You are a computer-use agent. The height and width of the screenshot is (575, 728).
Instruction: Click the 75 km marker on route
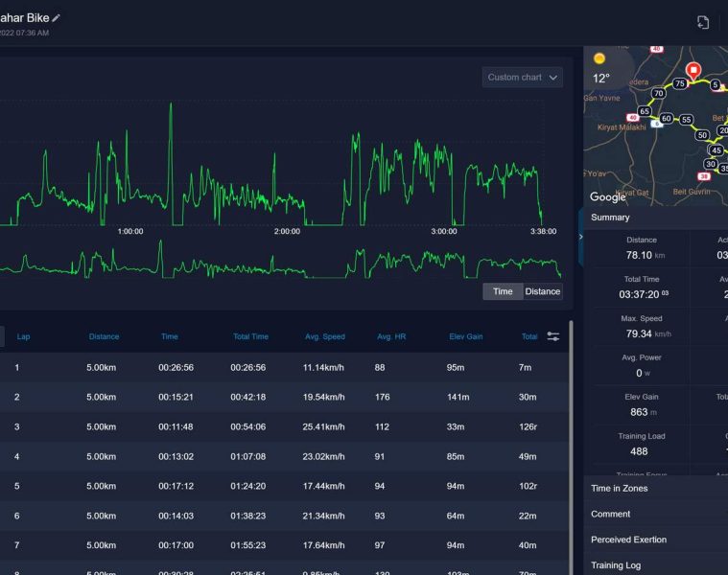click(x=680, y=84)
